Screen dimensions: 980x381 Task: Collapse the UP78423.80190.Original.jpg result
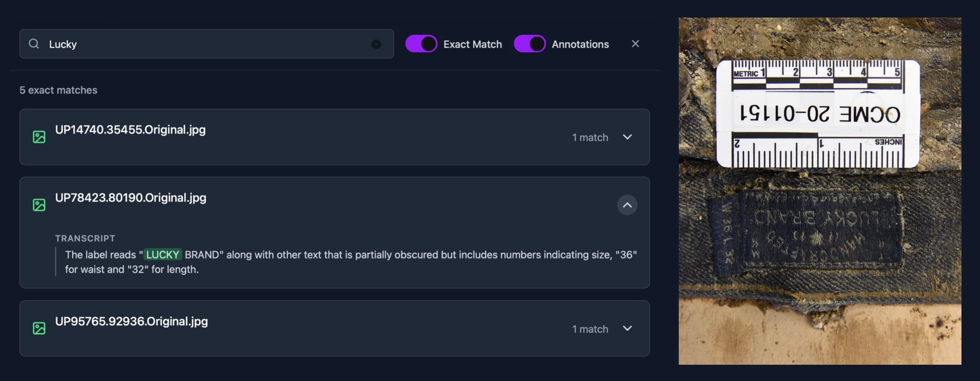pos(627,205)
